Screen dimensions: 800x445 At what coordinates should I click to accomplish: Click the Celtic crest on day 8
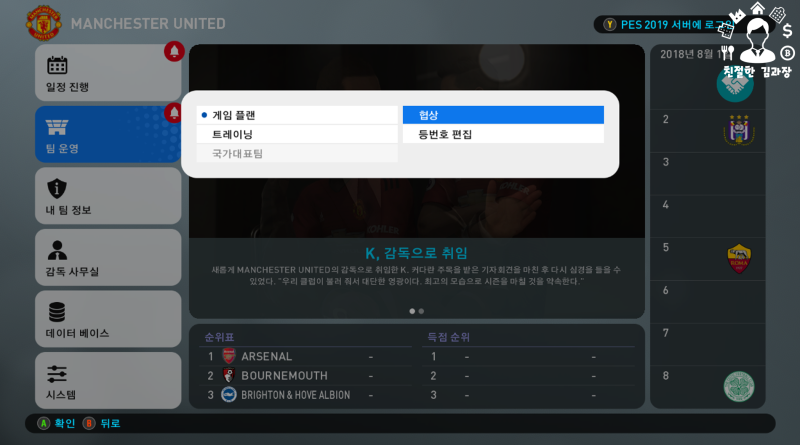(x=739, y=386)
